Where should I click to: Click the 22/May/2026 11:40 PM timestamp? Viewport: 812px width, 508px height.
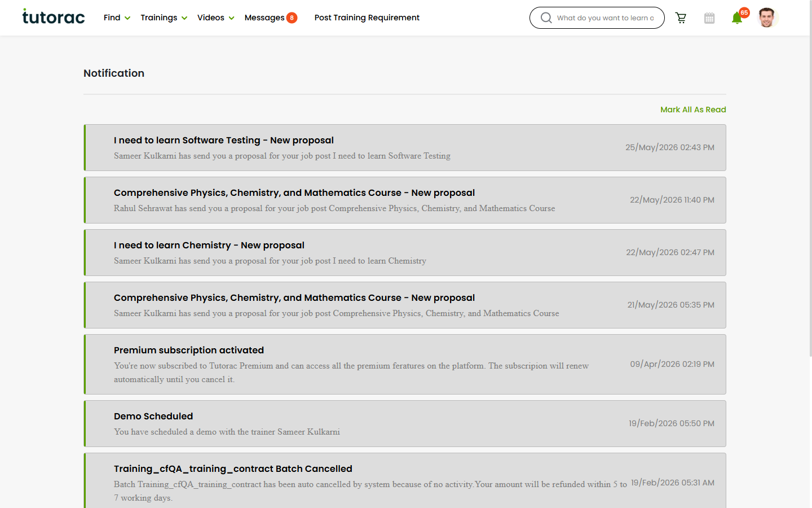[672, 200]
